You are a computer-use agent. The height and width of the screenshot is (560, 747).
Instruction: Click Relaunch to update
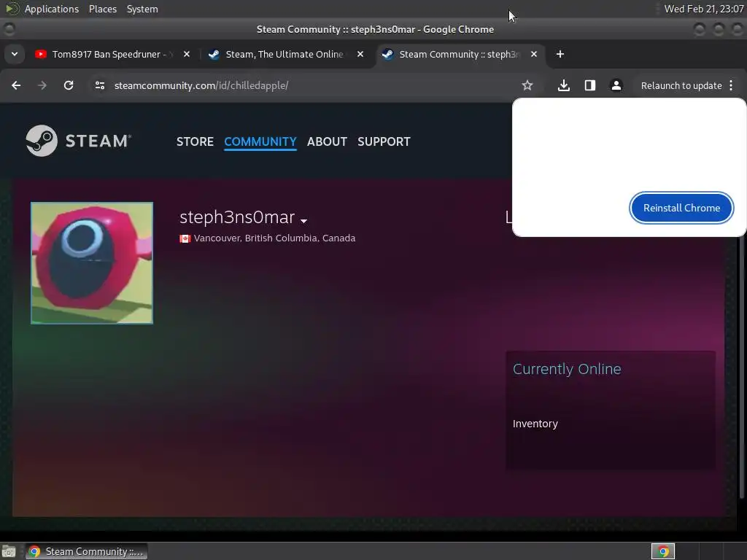pyautogui.click(x=681, y=85)
